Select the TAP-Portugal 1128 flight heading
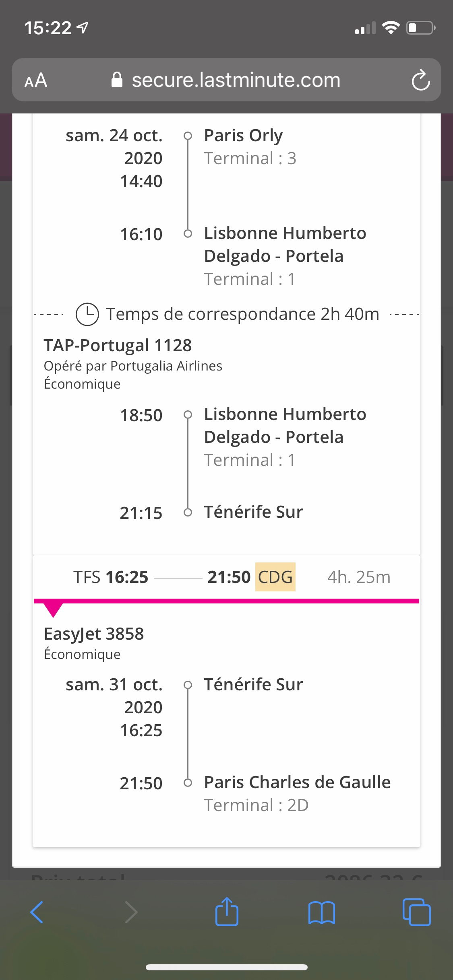 tap(118, 345)
